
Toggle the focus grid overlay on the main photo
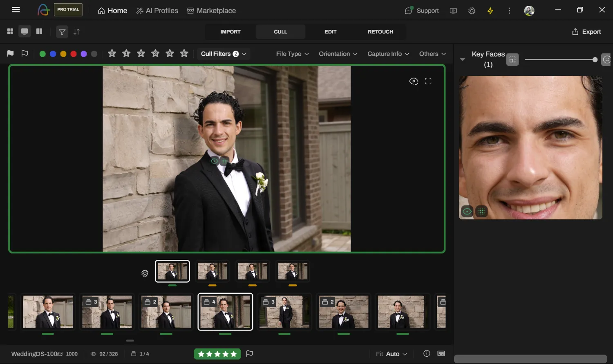(x=224, y=161)
